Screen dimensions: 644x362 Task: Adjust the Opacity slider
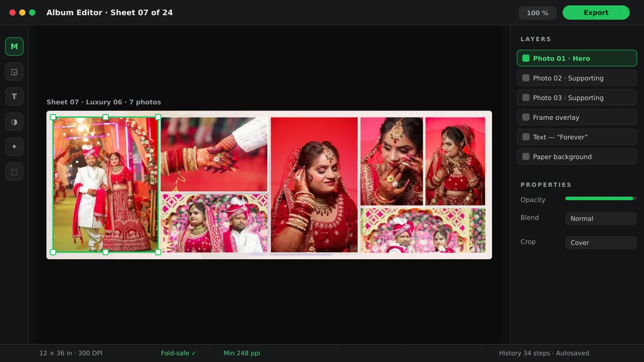601,198
